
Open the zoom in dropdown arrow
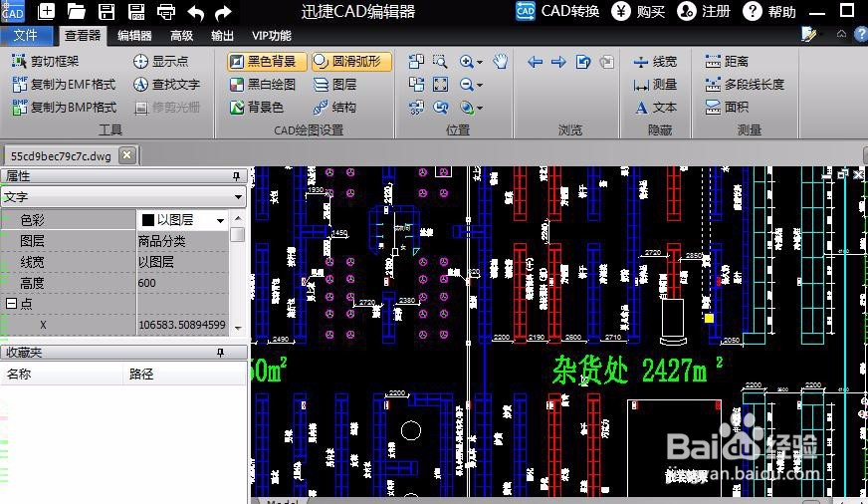coord(480,62)
